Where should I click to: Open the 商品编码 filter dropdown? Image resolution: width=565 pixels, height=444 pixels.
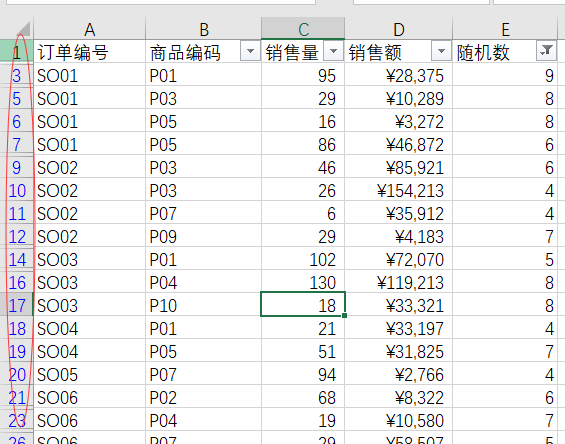pos(250,52)
